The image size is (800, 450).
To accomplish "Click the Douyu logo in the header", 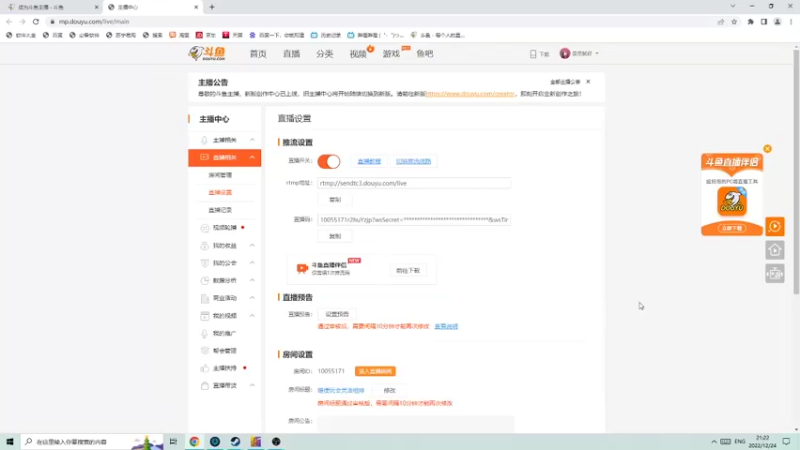I will [207, 53].
